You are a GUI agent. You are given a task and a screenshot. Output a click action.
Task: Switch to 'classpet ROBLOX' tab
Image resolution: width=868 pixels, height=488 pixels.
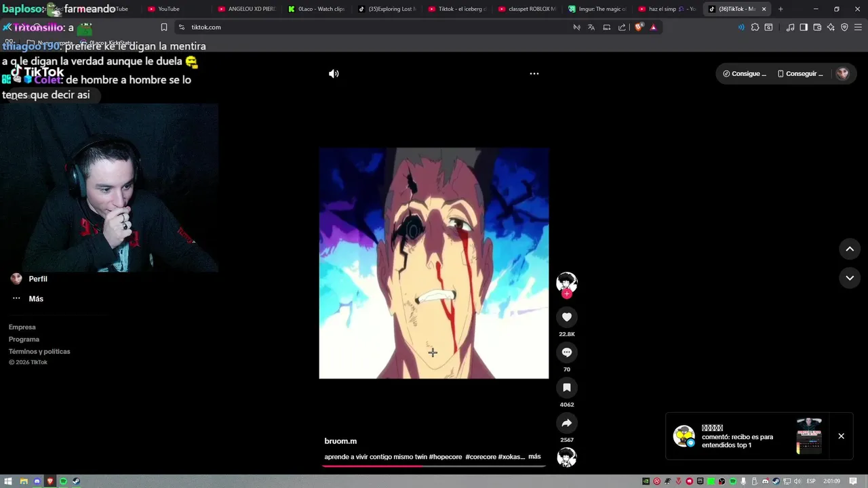point(527,9)
